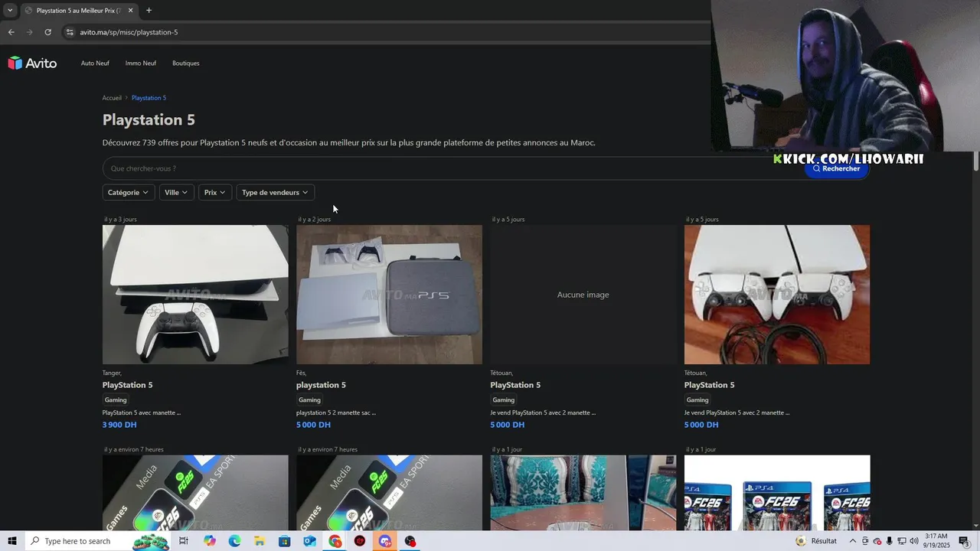Image resolution: width=980 pixels, height=551 pixels.
Task: Open the Tanger PlayStation 5 listing photo
Action: 195,295
